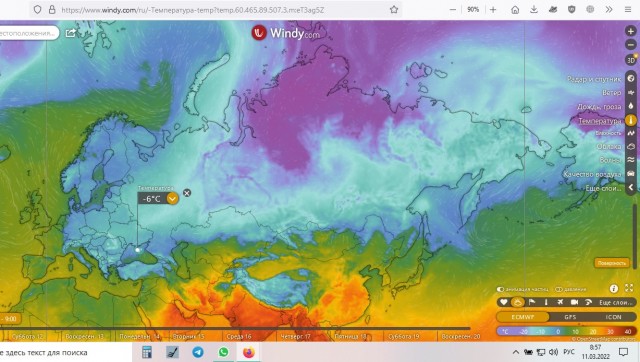Select the wind layer icon
Viewport: 640px width, 362px height.
point(631,93)
